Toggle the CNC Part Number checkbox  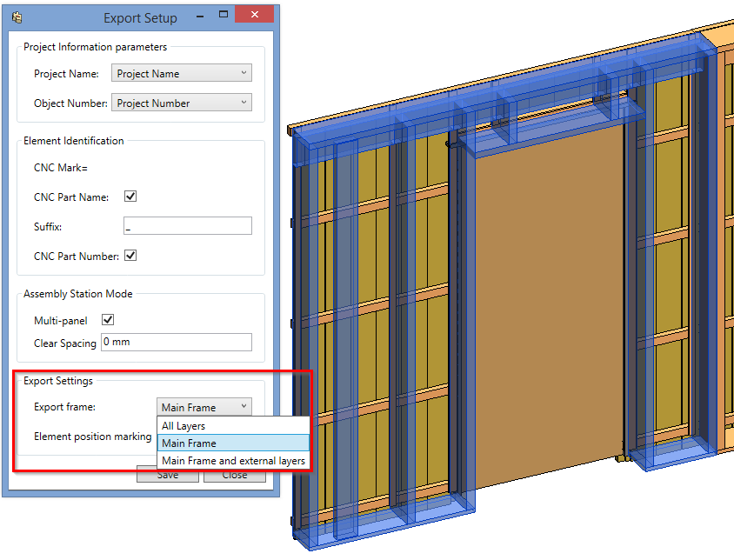tap(130, 256)
